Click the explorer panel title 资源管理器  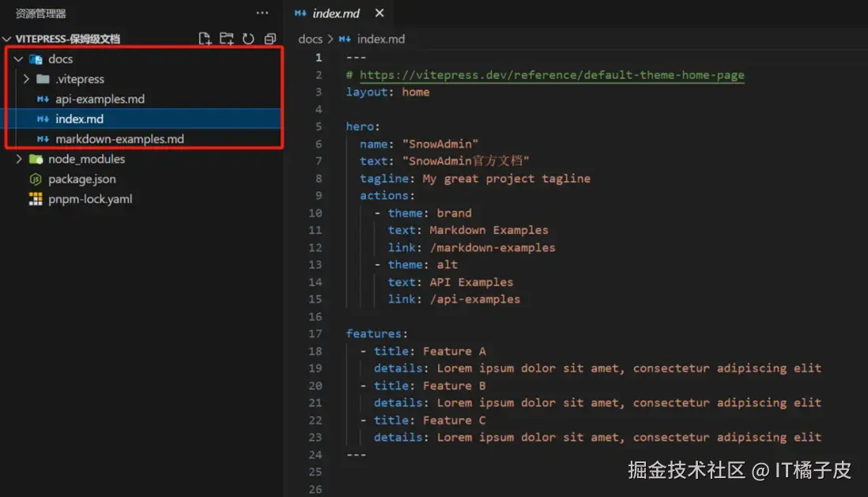coord(40,13)
